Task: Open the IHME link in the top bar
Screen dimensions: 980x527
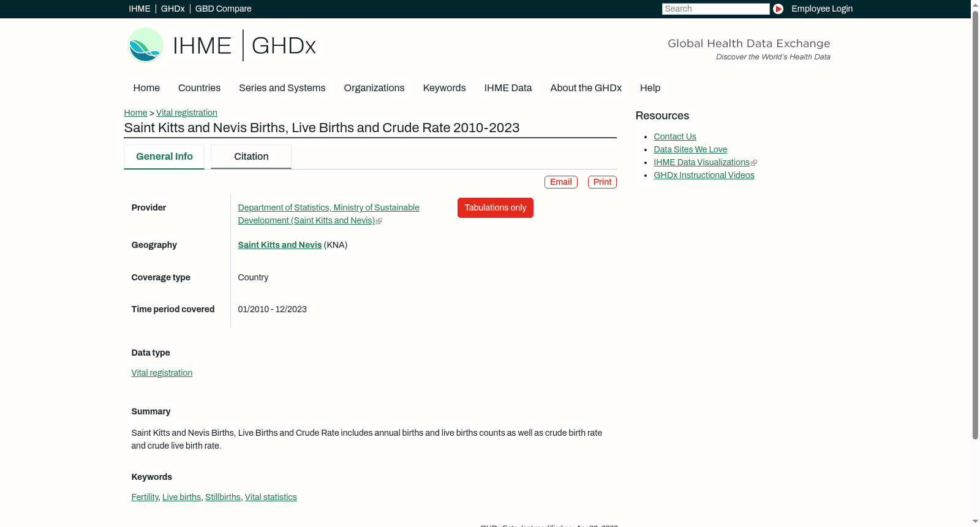Action: (140, 9)
